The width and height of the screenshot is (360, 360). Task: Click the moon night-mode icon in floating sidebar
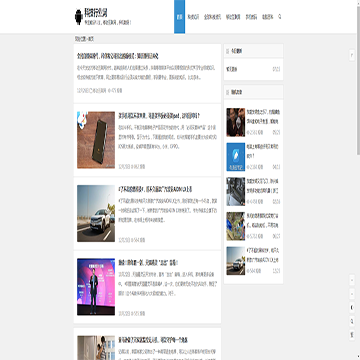352,307
